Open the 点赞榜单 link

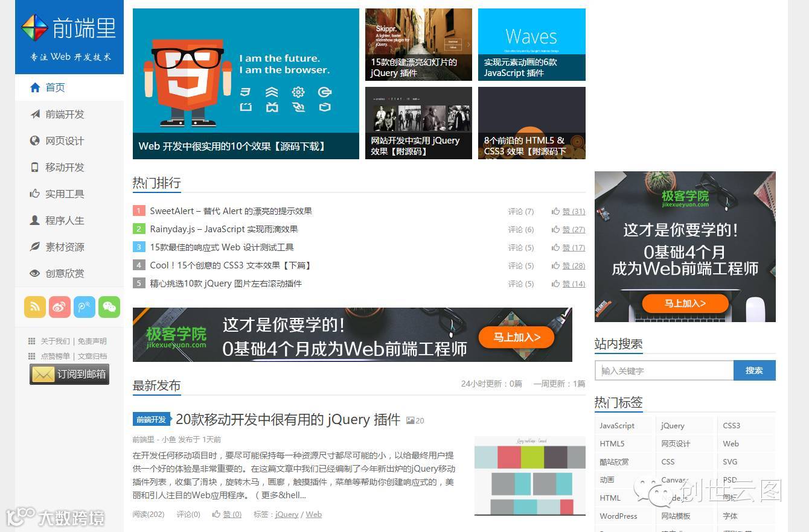click(x=55, y=356)
